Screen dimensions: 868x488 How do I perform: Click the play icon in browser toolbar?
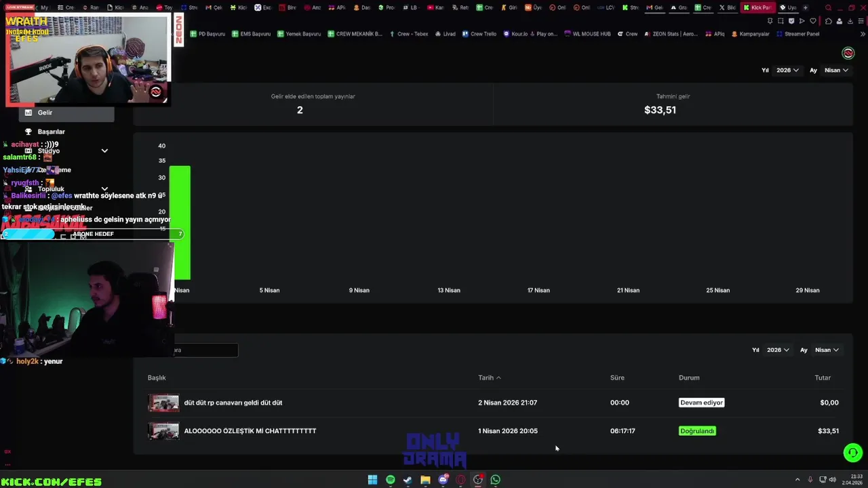[802, 21]
